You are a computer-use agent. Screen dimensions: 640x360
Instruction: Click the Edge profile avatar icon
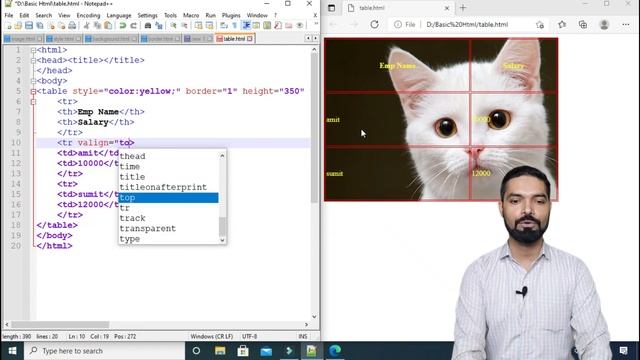click(604, 24)
